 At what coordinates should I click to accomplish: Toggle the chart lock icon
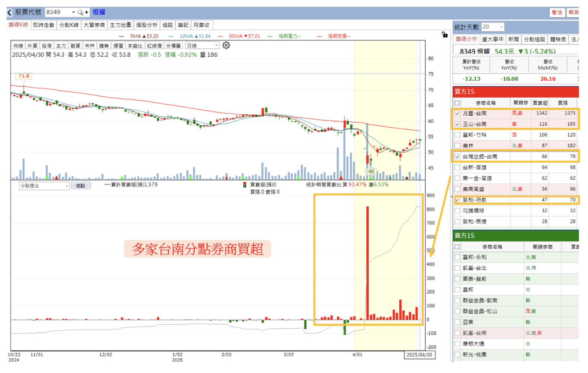click(444, 35)
